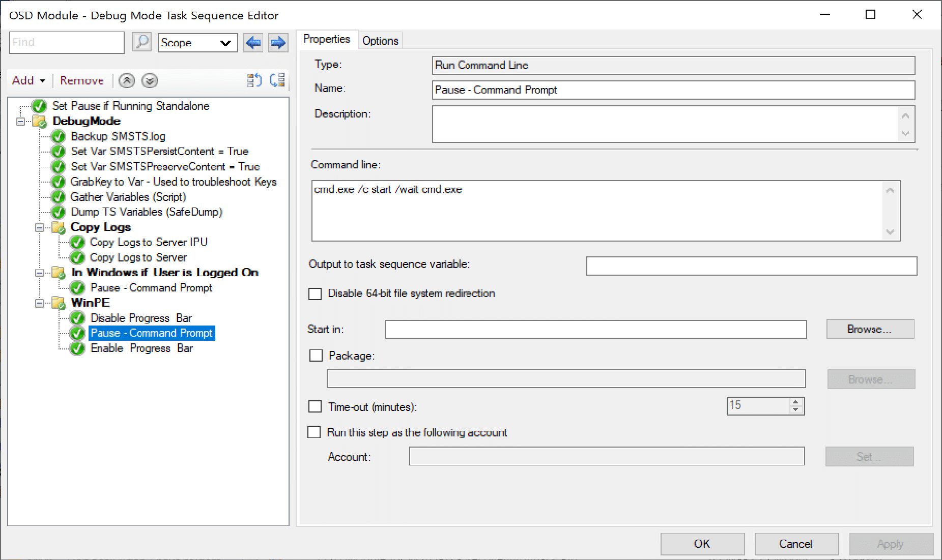Click the expand all tree icon

click(254, 80)
